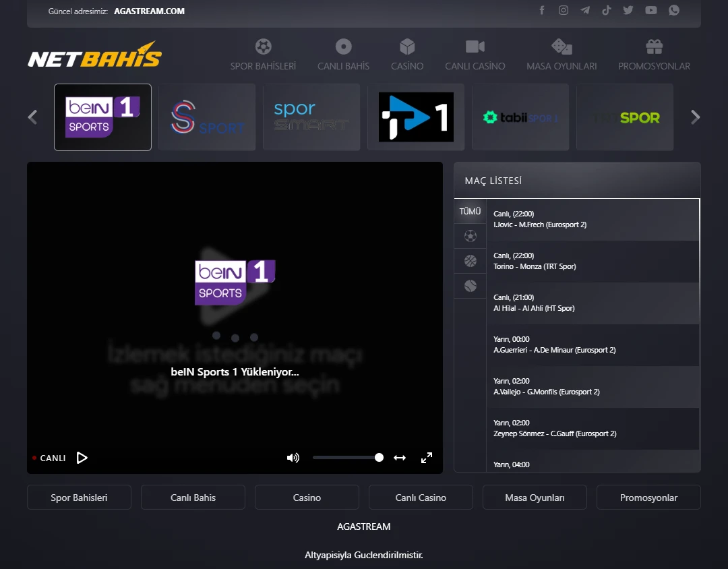Open the Yarın 04:00 match row
The width and height of the screenshot is (728, 569).
coord(593,462)
